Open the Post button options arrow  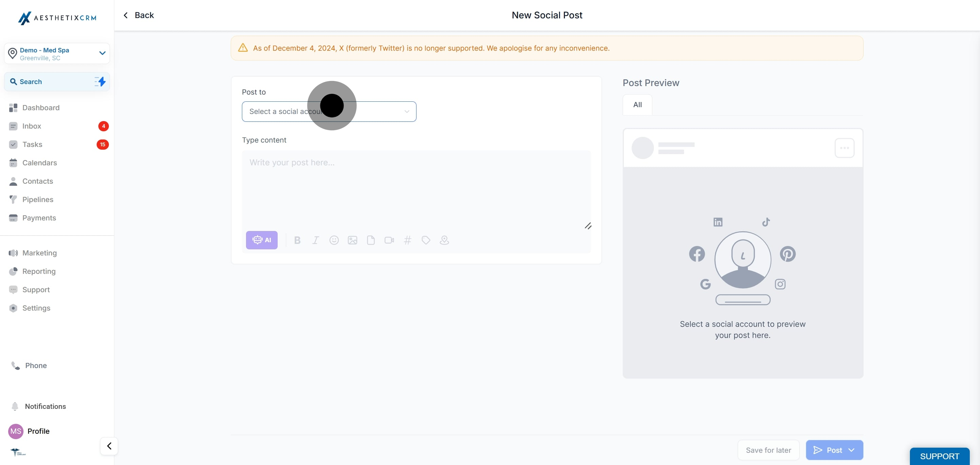coord(851,450)
